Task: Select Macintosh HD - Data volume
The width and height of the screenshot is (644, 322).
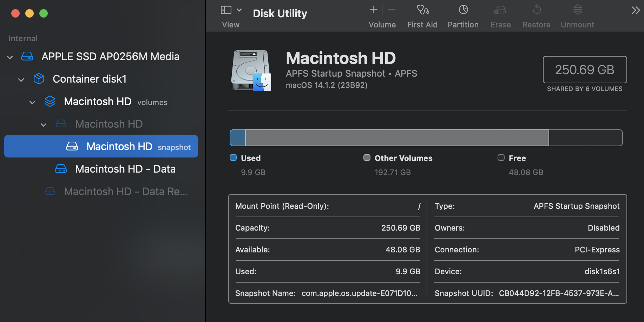Action: (101, 169)
